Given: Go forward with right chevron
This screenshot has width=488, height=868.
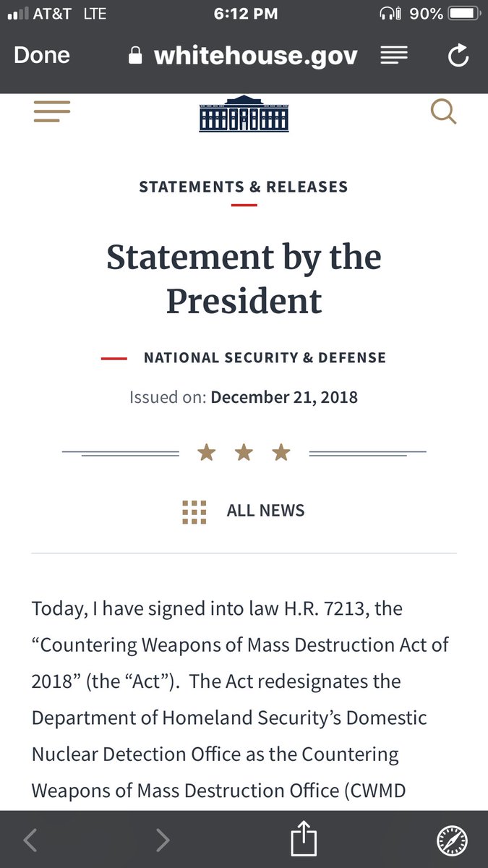Looking at the screenshot, I should 163,840.
